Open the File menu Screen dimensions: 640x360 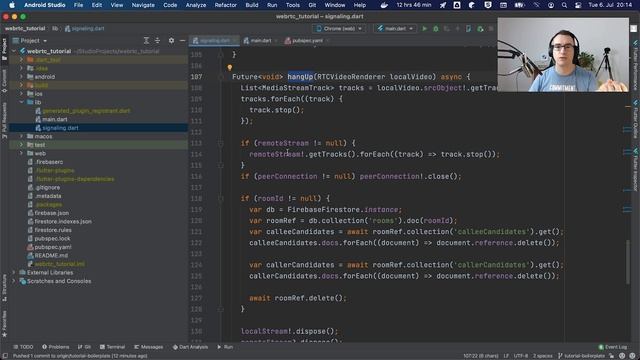pos(78,5)
